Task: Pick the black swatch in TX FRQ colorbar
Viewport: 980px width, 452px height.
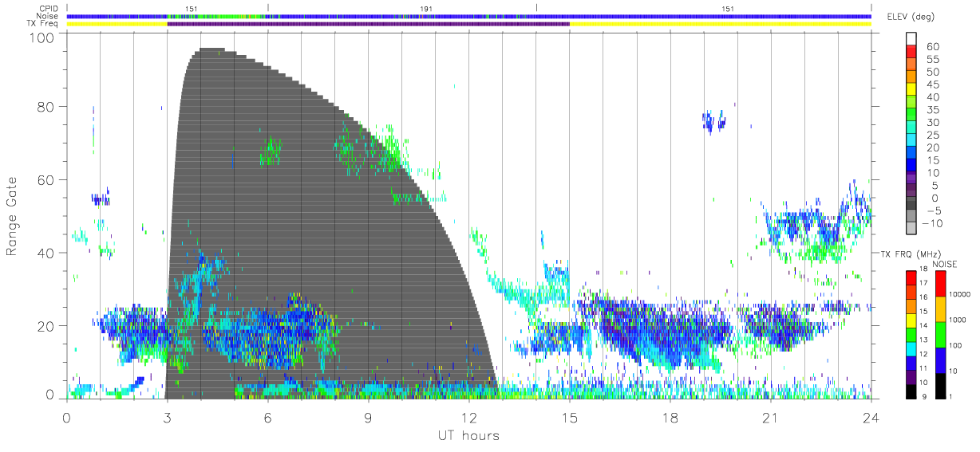Action: [912, 391]
